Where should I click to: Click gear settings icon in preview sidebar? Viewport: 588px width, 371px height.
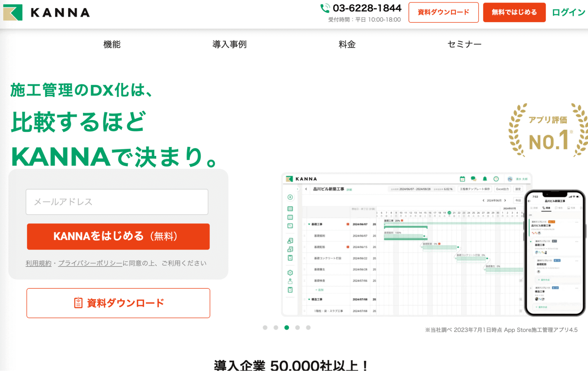coord(290,272)
